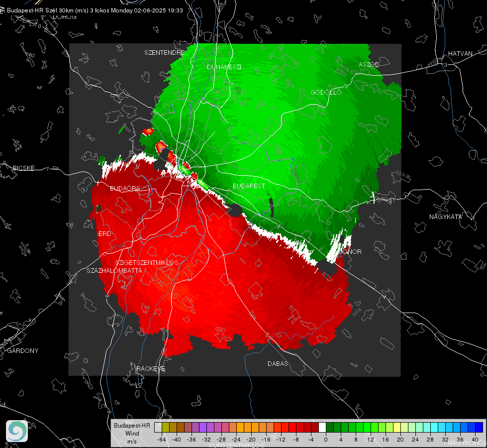The image size is (487, 448).
Task: Click the NAGYKÁTA town label
Action: pyautogui.click(x=445, y=217)
